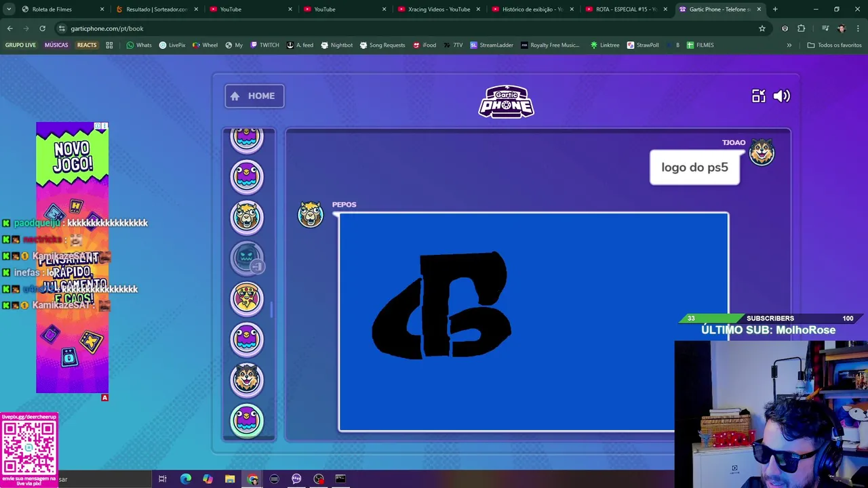Switch to the Xracing Videos YouTube tab

[439, 9]
